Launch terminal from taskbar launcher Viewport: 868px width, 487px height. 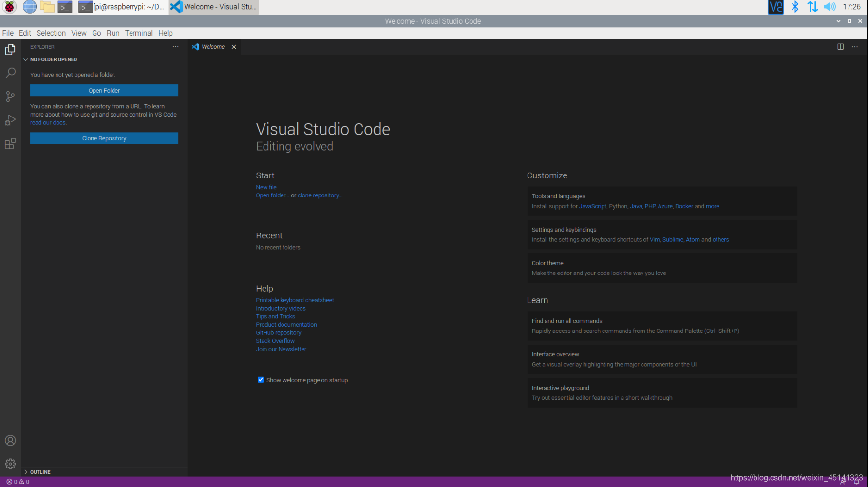[x=65, y=7]
